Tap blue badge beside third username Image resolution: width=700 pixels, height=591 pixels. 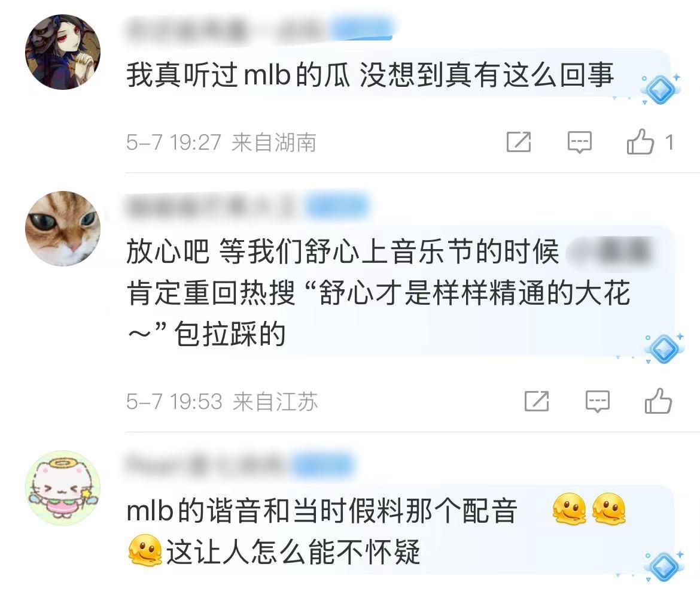[323, 465]
